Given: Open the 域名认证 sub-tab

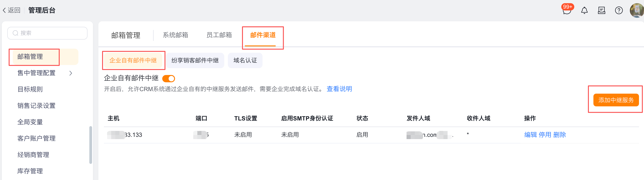Looking at the screenshot, I should (245, 60).
